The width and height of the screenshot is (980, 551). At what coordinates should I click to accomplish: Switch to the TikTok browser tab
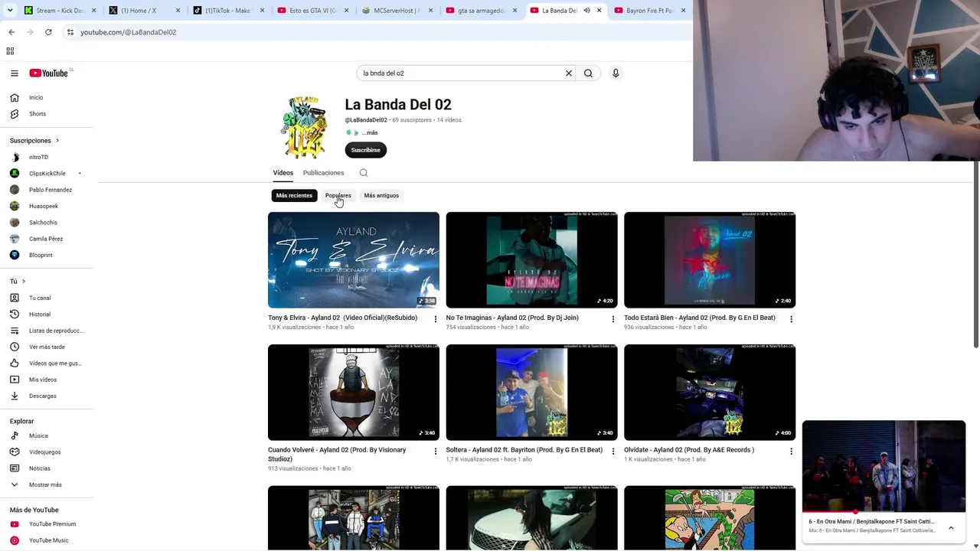(x=228, y=11)
